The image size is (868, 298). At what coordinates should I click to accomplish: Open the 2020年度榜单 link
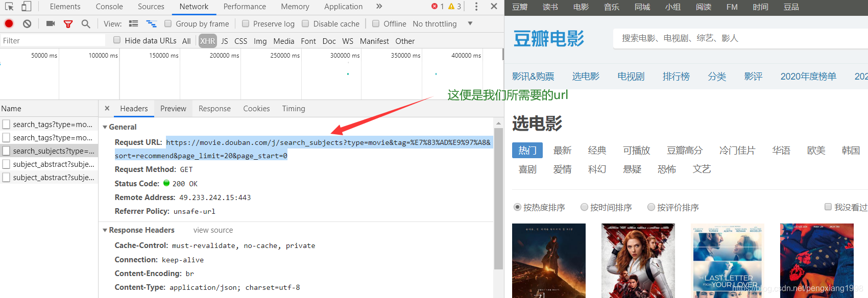pos(808,77)
